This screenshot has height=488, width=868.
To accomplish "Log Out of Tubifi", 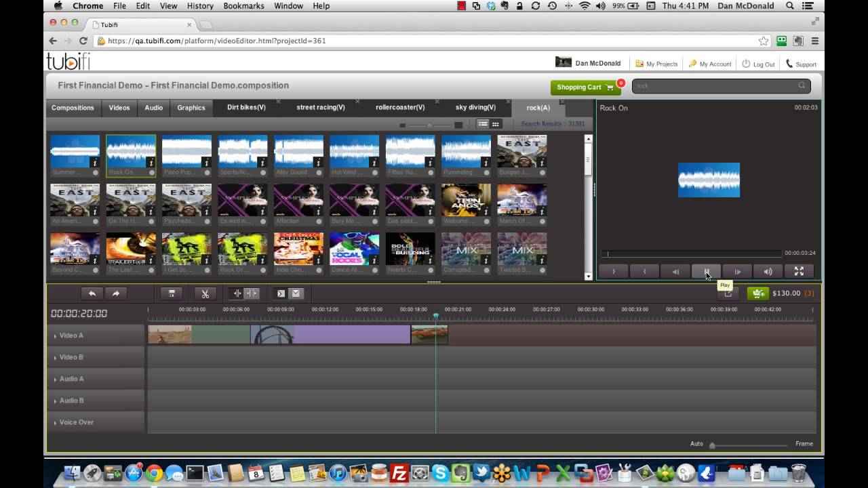I will pyautogui.click(x=758, y=64).
